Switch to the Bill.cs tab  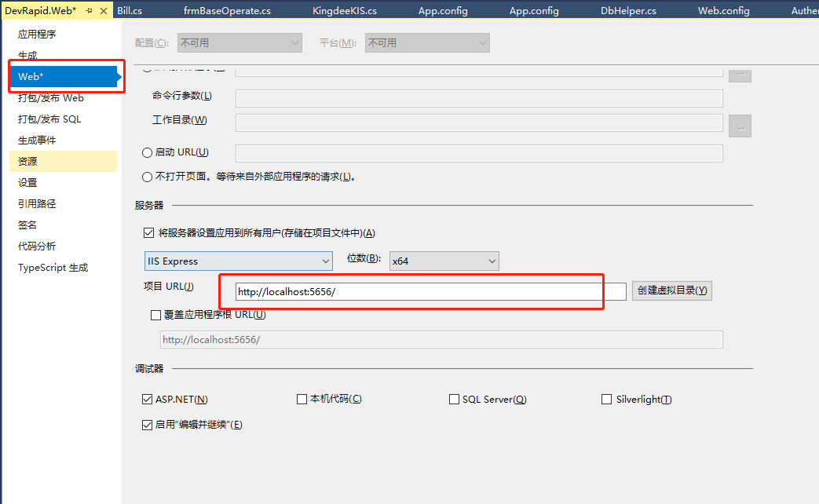pyautogui.click(x=128, y=10)
